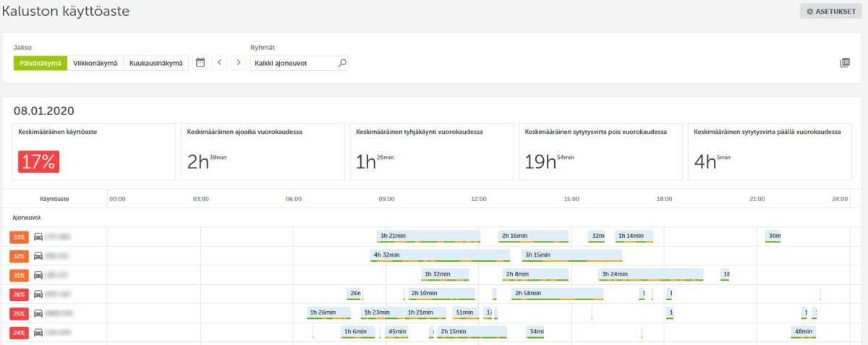Switch to Päivänäkymä day view
Image resolution: width=868 pixels, height=345 pixels.
click(x=41, y=63)
